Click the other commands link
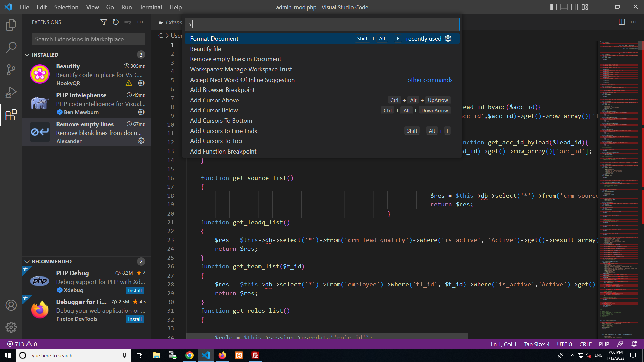The image size is (644, 362). [430, 80]
